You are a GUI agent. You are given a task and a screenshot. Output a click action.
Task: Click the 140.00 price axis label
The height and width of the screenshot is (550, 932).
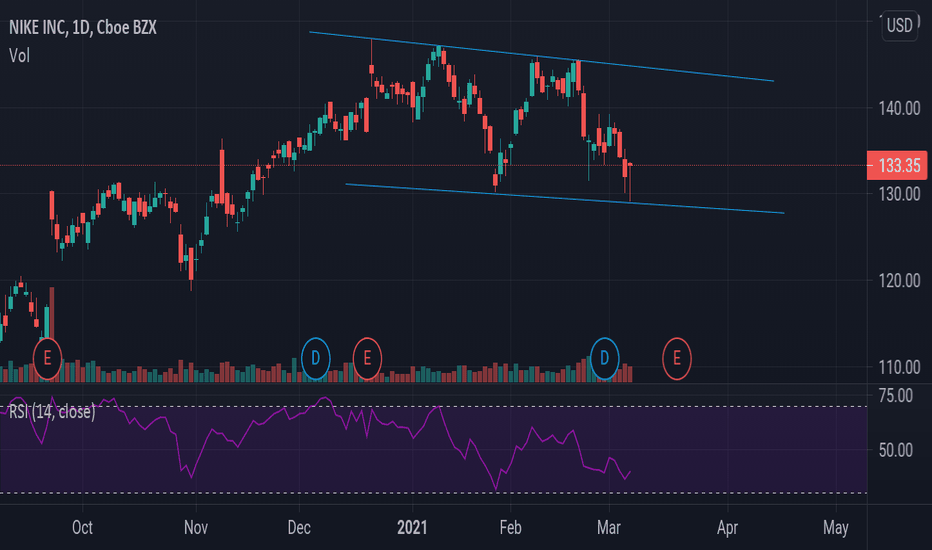click(x=899, y=108)
